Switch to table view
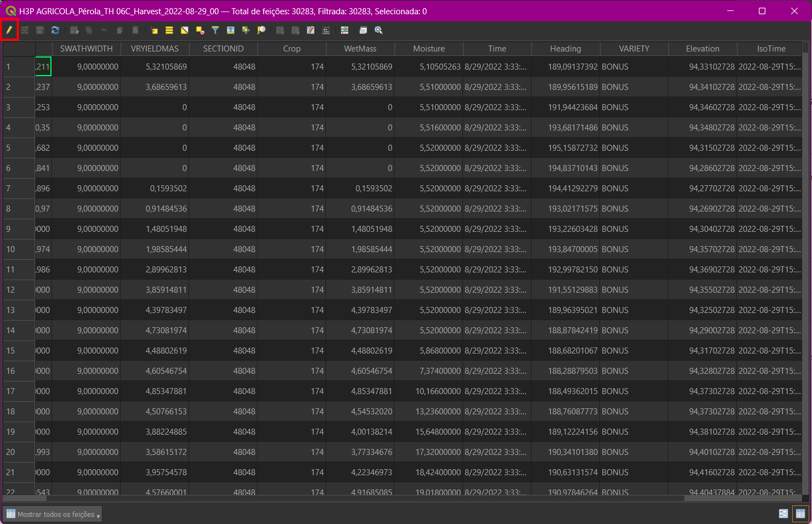 pyautogui.click(x=800, y=514)
